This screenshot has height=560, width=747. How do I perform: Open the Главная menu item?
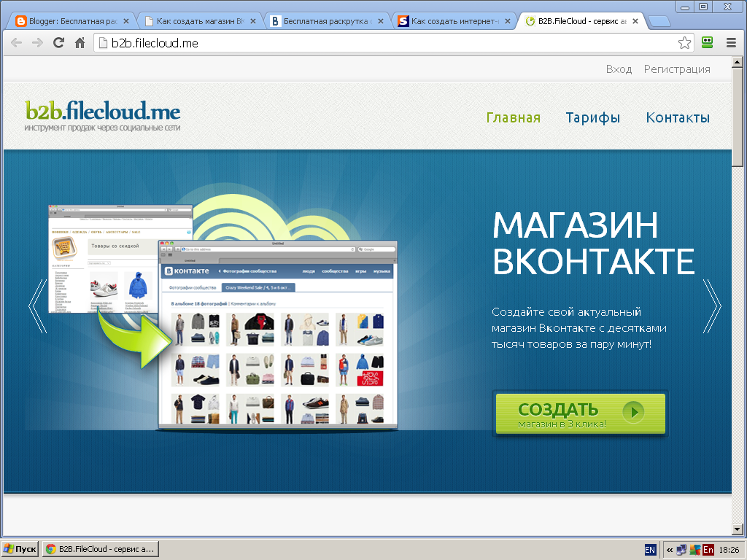click(x=513, y=117)
